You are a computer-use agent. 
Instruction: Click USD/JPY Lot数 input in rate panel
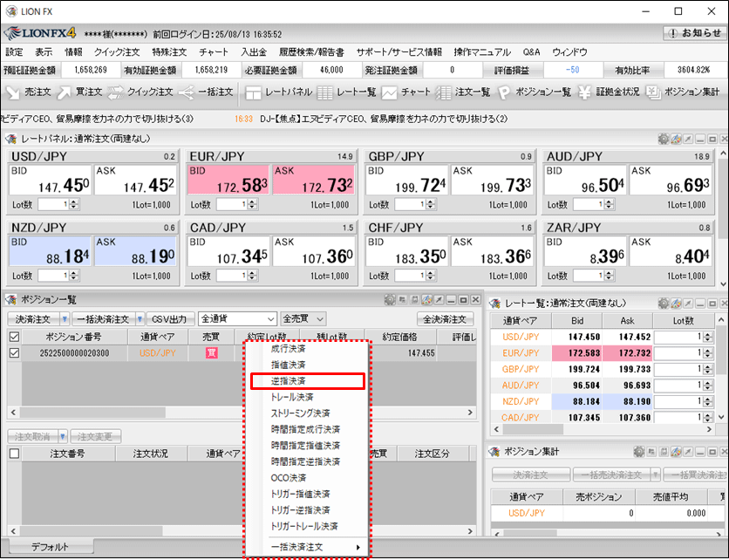(54, 203)
